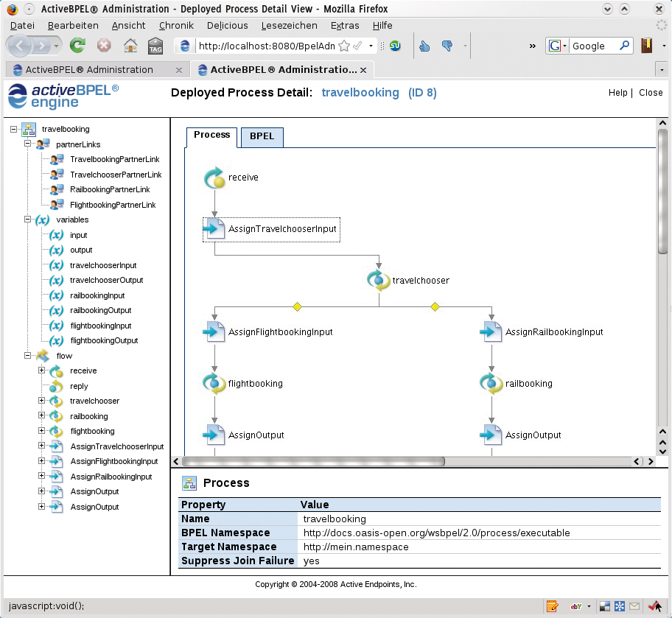Click the thumbs-up toolbar icon

tap(424, 46)
